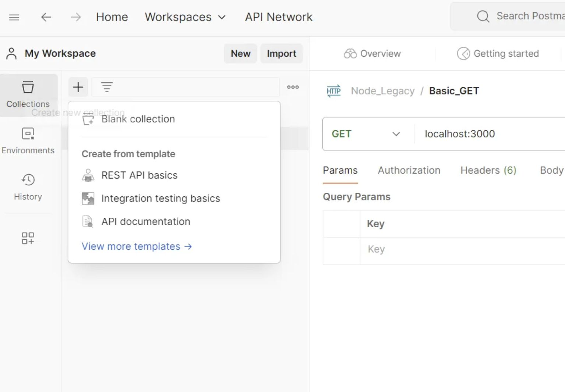Click the collections filter input field
The height and width of the screenshot is (392, 565).
(186, 87)
